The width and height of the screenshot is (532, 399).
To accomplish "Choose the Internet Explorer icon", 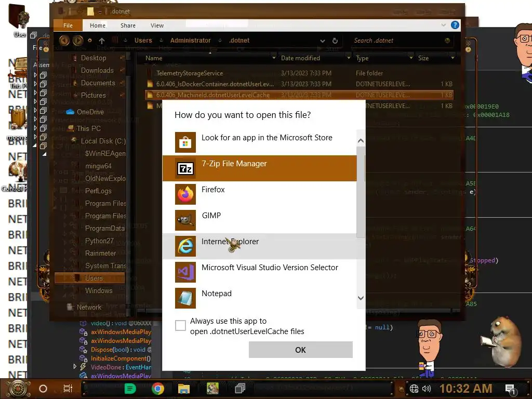I will (x=185, y=246).
